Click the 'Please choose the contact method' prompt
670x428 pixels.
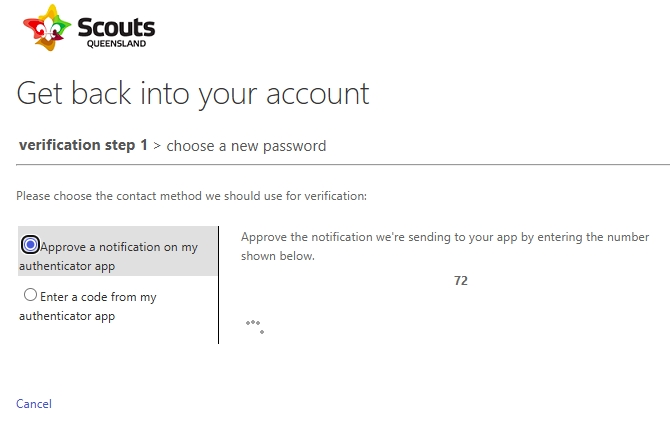(191, 196)
